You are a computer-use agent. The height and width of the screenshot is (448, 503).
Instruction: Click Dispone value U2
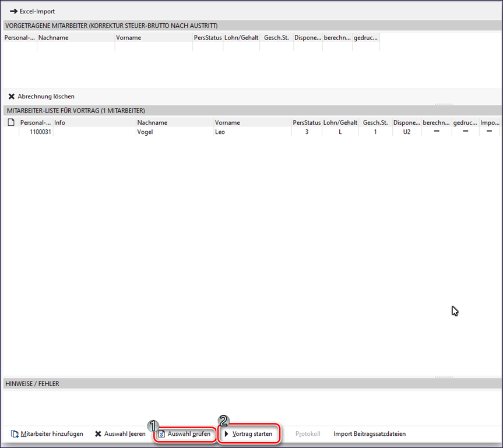point(407,132)
